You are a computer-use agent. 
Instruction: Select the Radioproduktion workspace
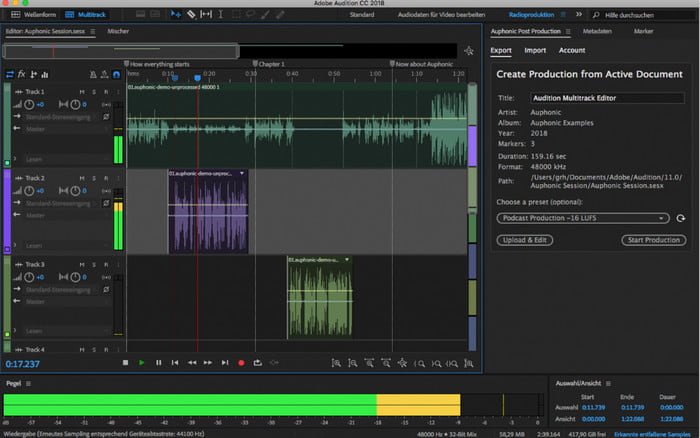(x=531, y=15)
